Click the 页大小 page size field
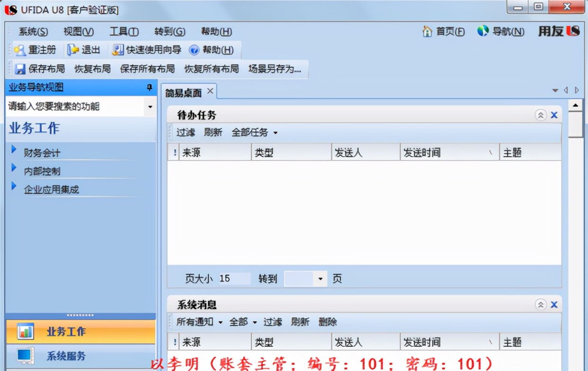Viewport: 588px width, 371px height. pyautogui.click(x=236, y=278)
